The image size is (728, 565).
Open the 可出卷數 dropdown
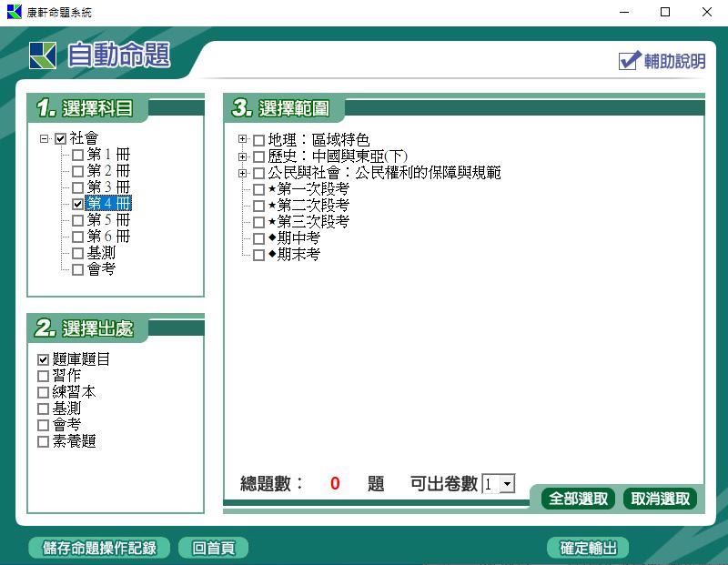[507, 485]
